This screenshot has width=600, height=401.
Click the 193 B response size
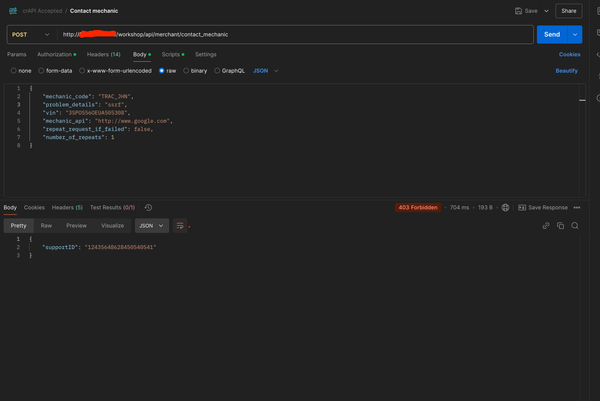pos(485,207)
